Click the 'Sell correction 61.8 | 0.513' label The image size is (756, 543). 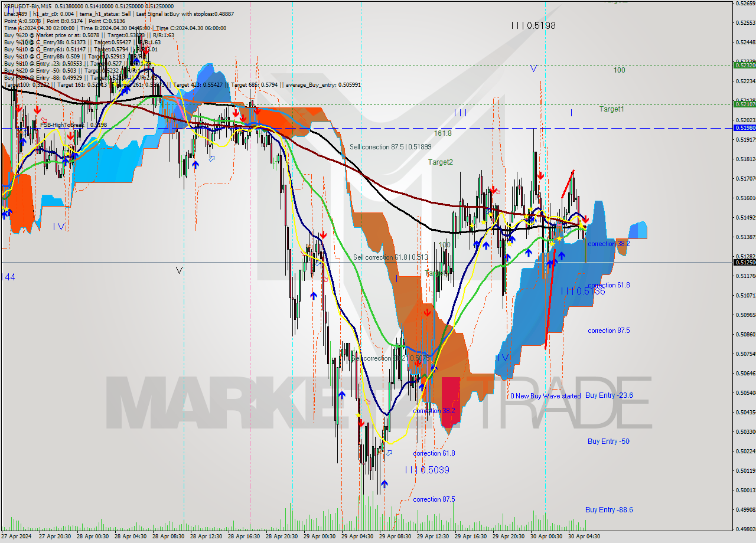point(390,257)
